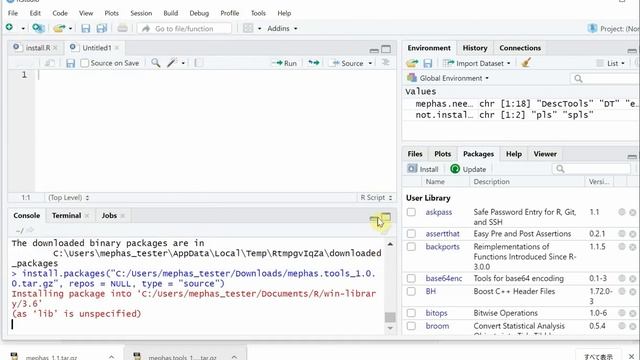Screen dimensions: 640x360
Task: Source the script with Source button
Action: tap(347, 63)
